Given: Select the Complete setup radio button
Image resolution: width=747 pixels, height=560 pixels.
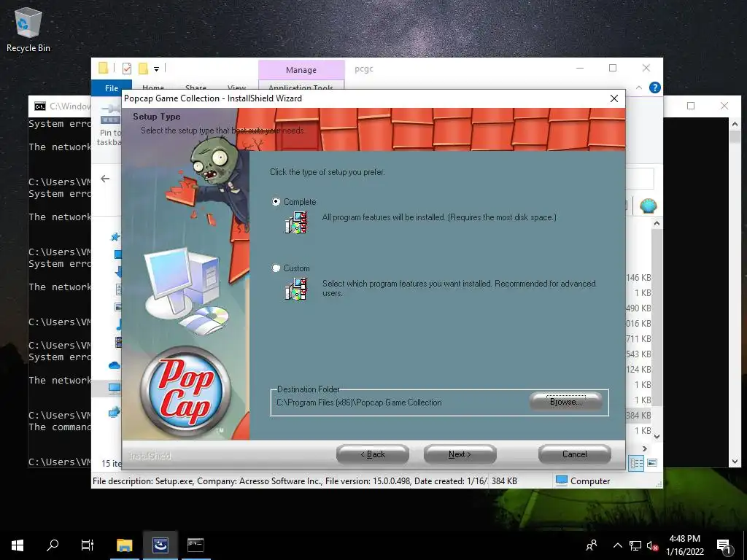Looking at the screenshot, I should pos(276,201).
